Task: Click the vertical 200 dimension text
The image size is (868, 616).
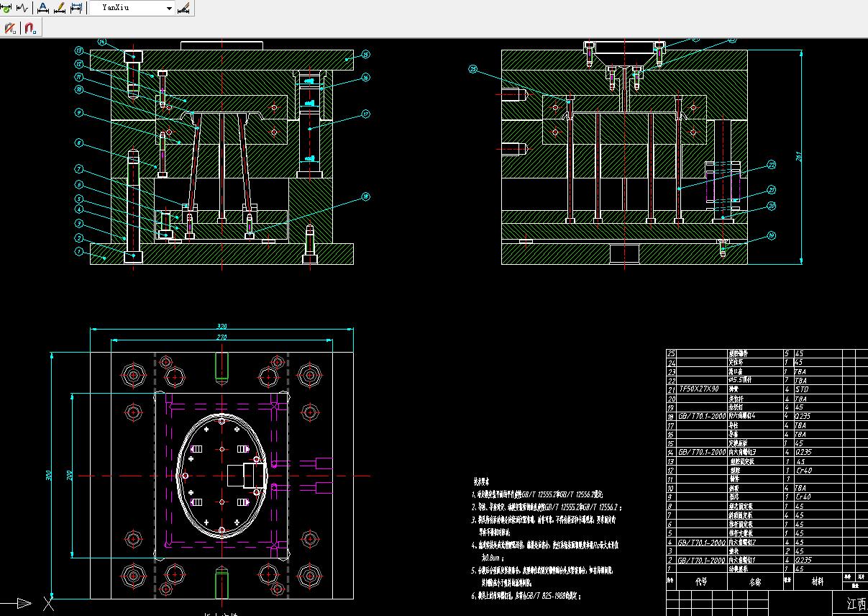Action: 70,476
